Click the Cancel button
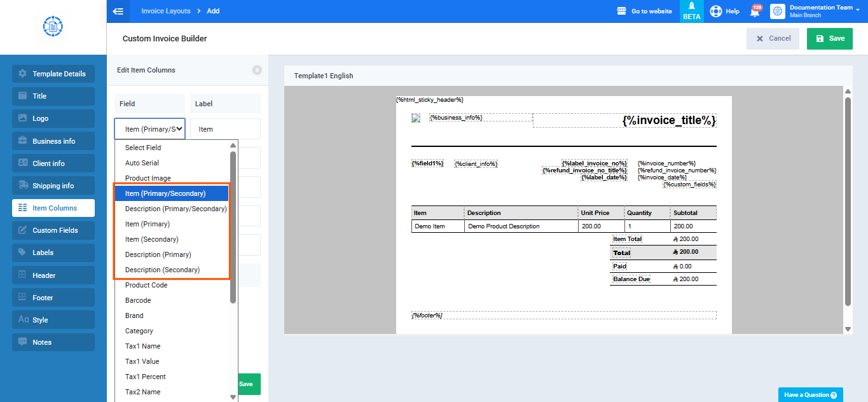Screen dimensions: 868x402 [773, 38]
